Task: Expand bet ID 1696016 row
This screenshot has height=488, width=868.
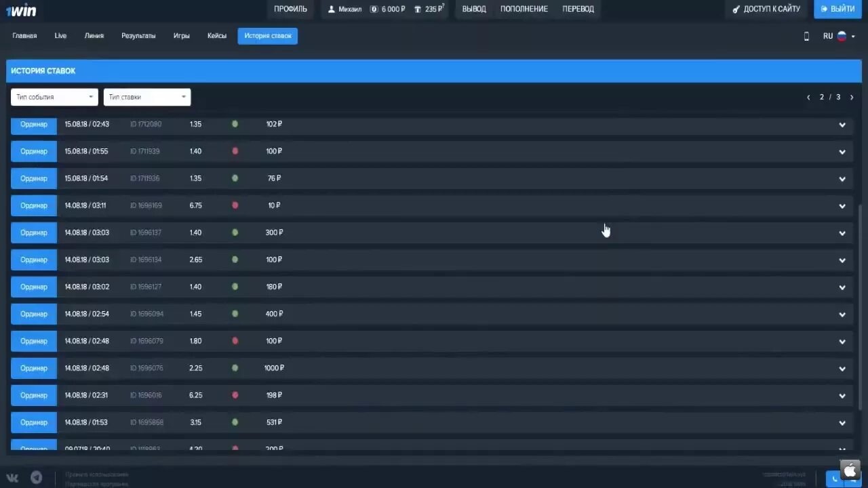Action: tap(842, 396)
